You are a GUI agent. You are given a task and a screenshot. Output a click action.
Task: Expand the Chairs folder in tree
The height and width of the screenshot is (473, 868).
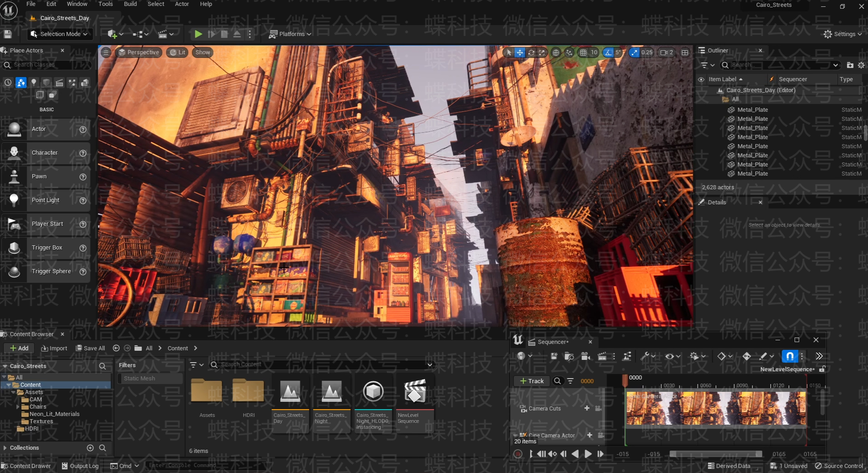point(18,407)
